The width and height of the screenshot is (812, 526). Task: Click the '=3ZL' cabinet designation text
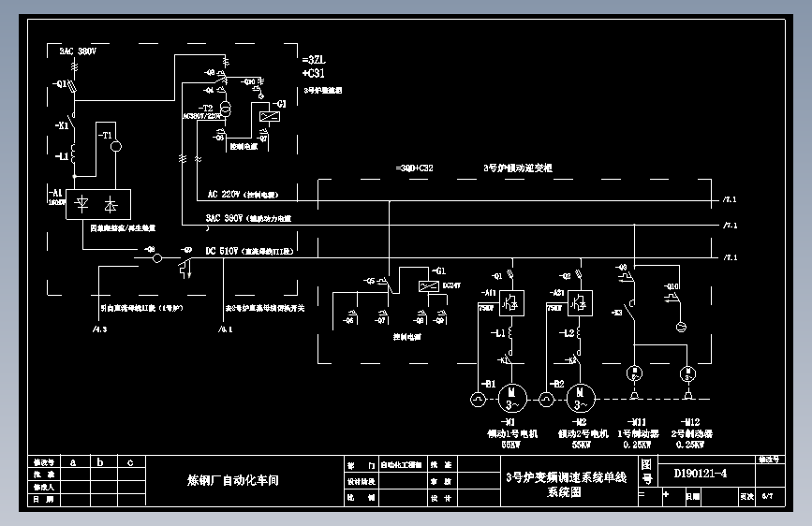314,60
